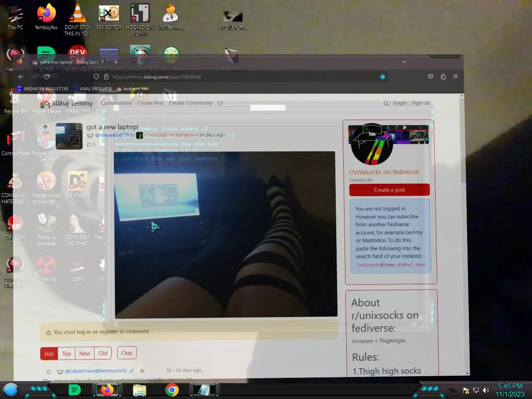Expand the list all tabs chevron
532x399 pixels.
404,62
